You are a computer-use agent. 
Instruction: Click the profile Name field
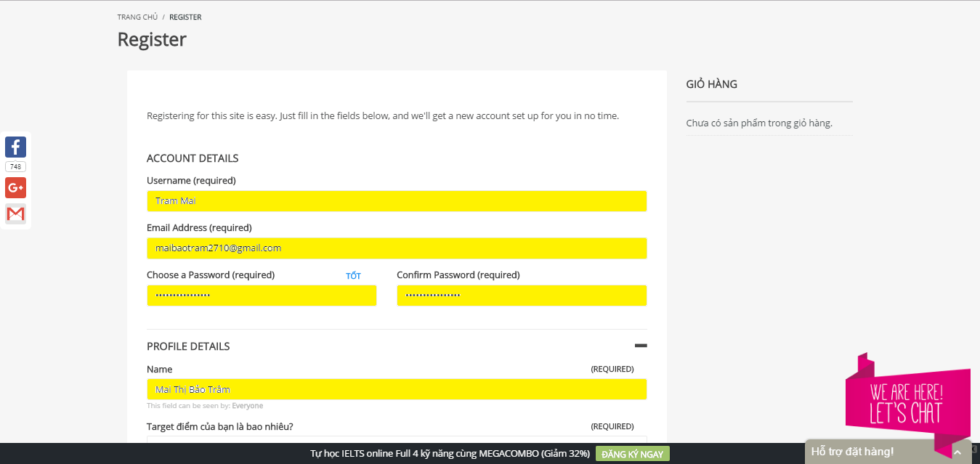pos(397,389)
